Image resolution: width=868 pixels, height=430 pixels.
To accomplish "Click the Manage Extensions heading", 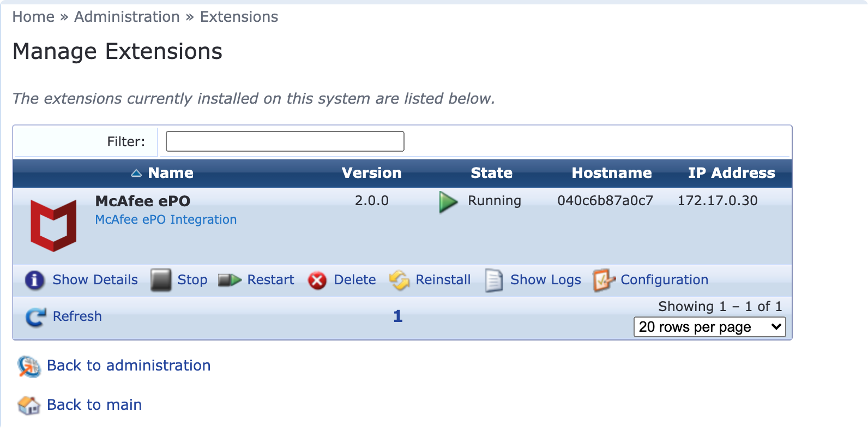I will [x=118, y=52].
